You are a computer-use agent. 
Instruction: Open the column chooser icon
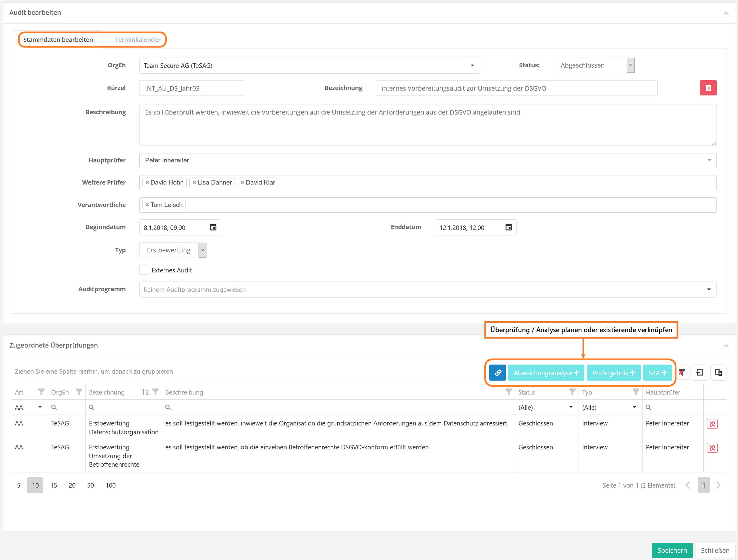tap(718, 372)
